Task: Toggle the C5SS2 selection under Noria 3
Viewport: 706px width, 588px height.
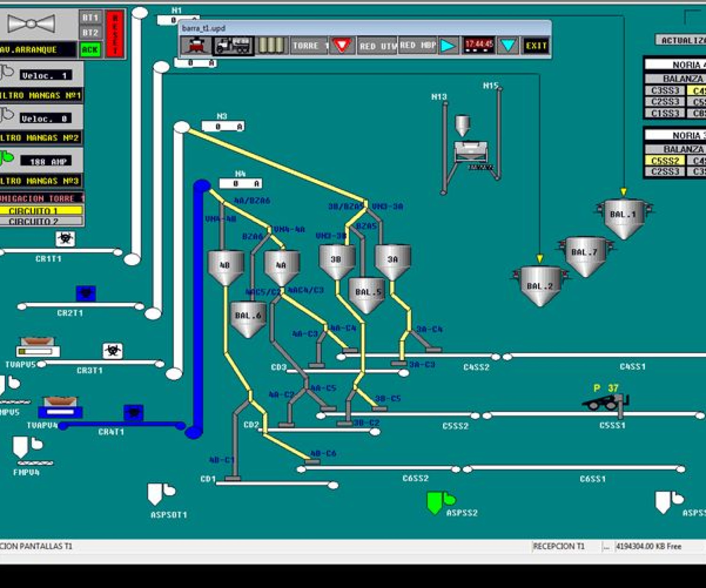Action: 665,161
